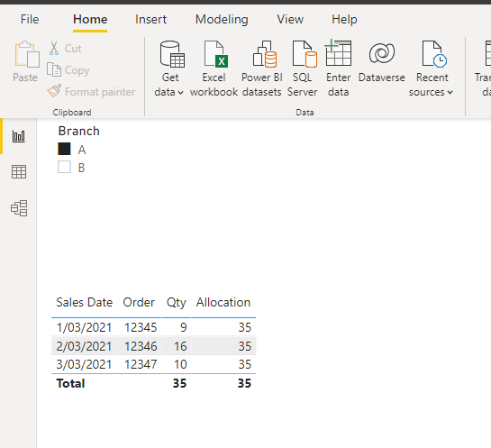Click the Cut scissors icon
The image size is (491, 448).
pyautogui.click(x=54, y=49)
